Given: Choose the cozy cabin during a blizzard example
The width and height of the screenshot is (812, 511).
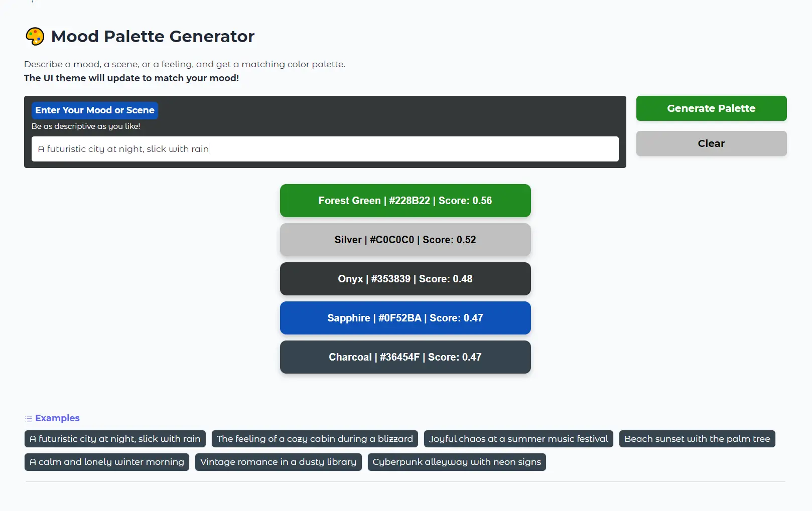Looking at the screenshot, I should (315, 439).
